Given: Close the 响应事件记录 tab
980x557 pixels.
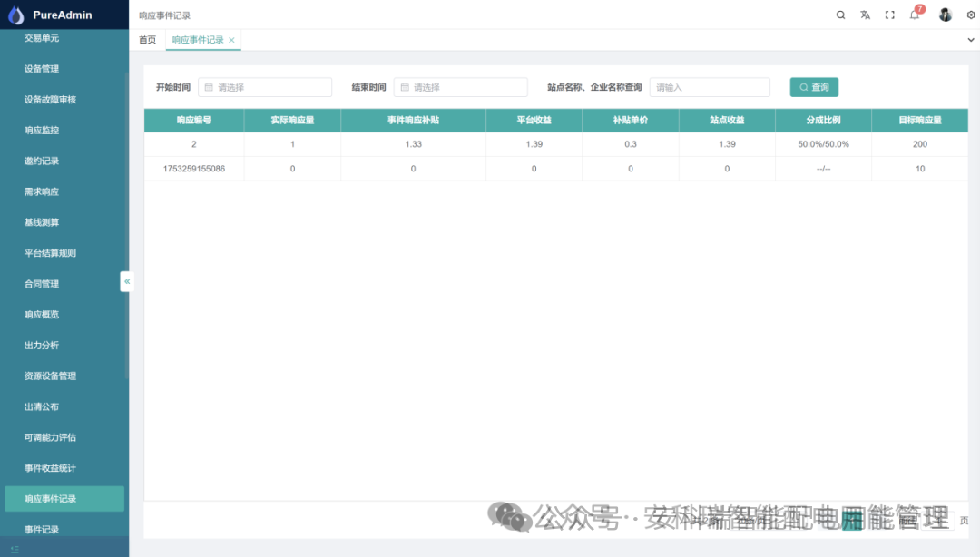Looking at the screenshot, I should (230, 40).
